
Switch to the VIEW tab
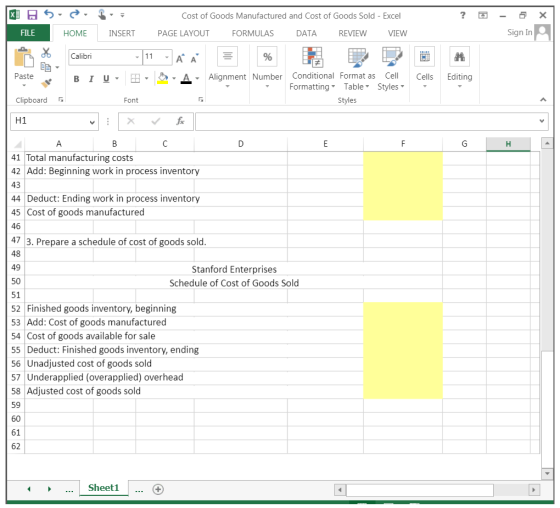(397, 33)
